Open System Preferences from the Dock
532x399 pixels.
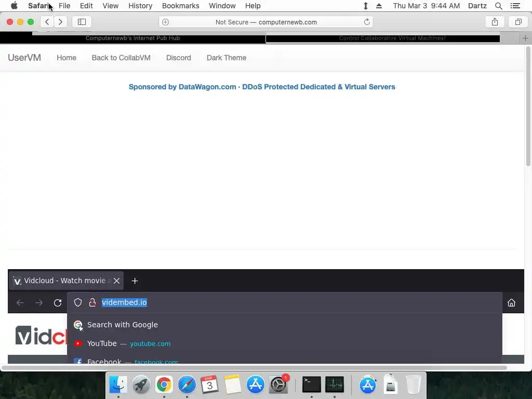click(278, 385)
